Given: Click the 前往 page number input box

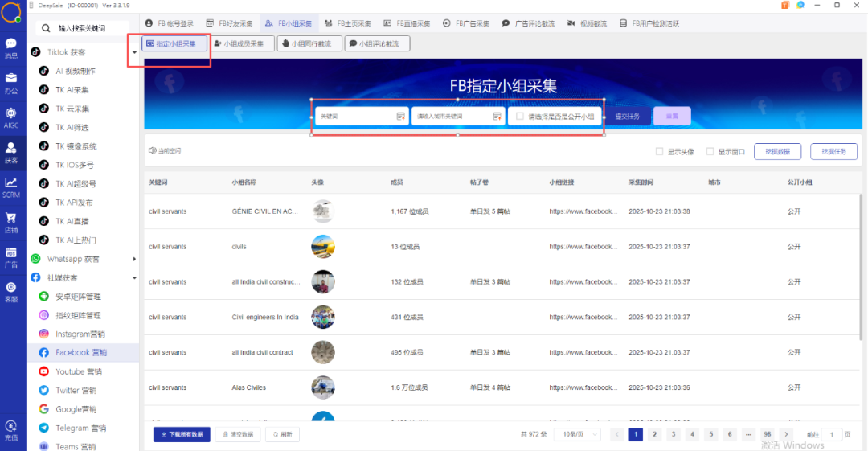Looking at the screenshot, I should (x=832, y=434).
